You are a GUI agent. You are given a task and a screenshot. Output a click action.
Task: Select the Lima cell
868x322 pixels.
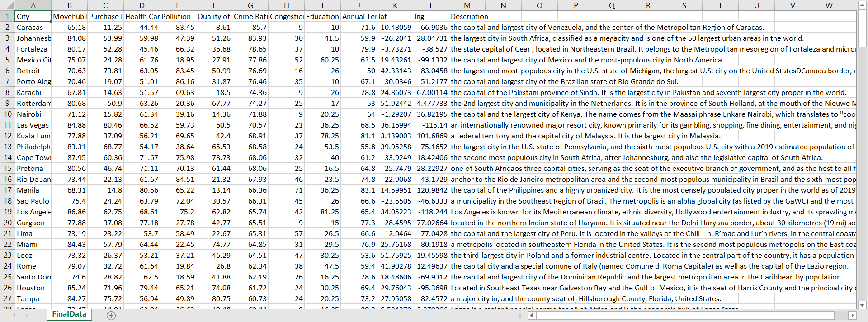coord(33,233)
